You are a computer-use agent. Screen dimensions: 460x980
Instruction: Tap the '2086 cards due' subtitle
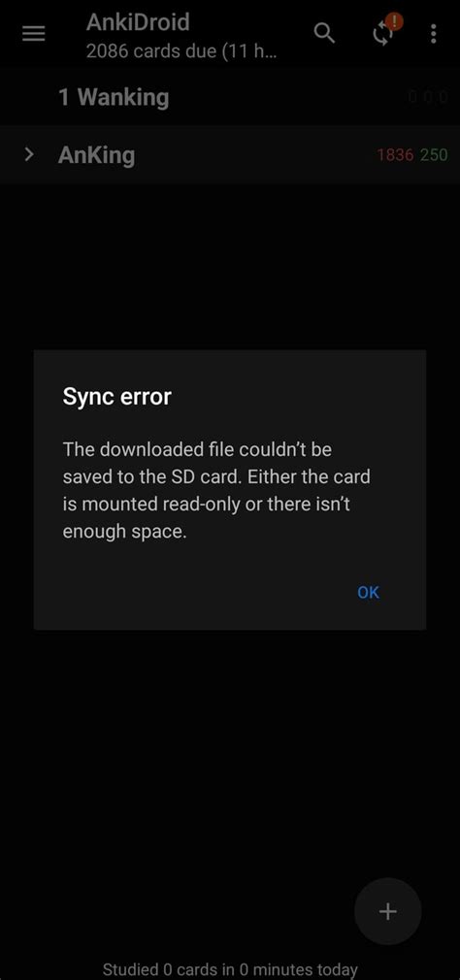click(181, 50)
